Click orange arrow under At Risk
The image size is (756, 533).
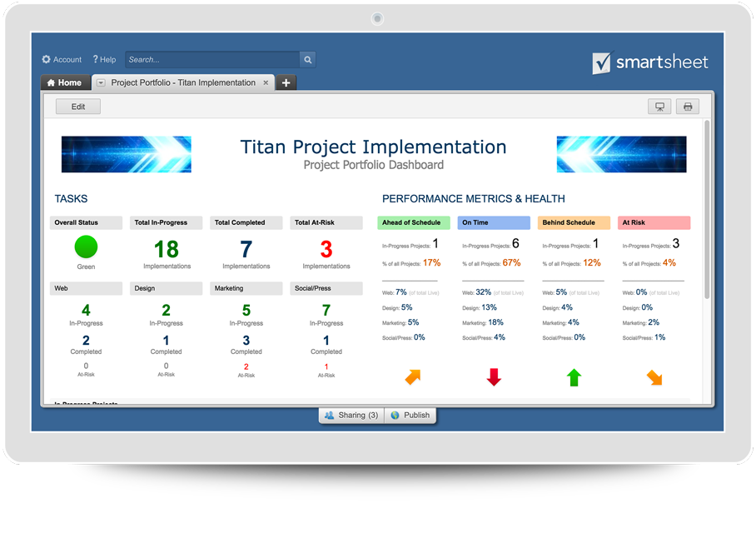point(654,377)
